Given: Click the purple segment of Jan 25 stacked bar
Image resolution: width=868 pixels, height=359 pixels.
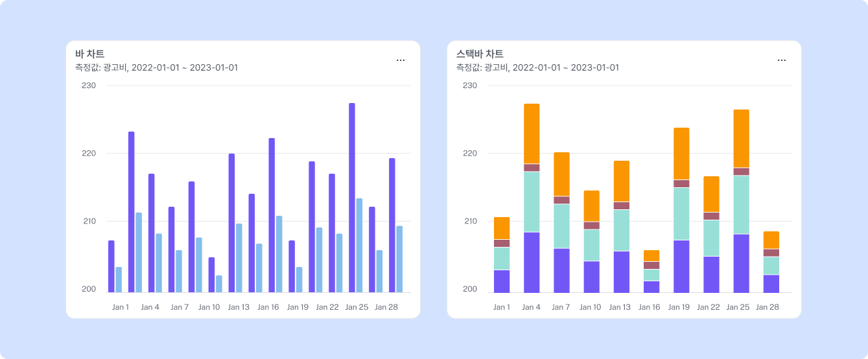Looking at the screenshot, I should tap(741, 263).
